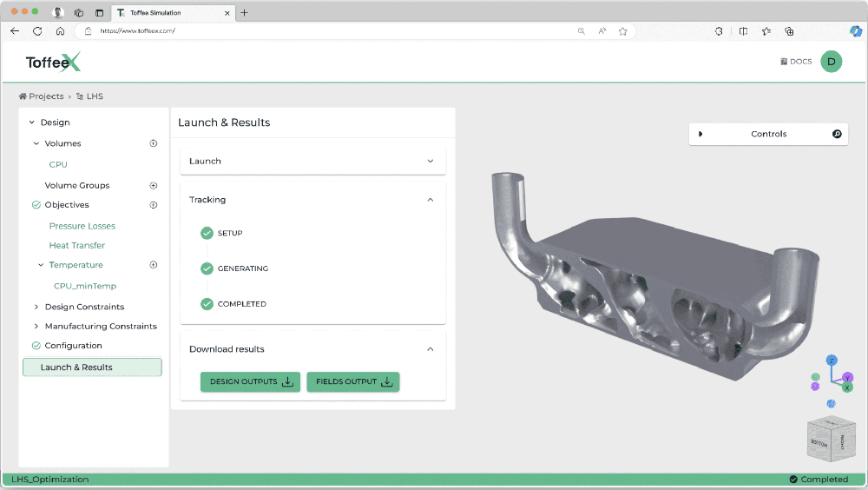The height and width of the screenshot is (490, 868).
Task: Click the info icon beside Volumes
Action: (x=154, y=143)
